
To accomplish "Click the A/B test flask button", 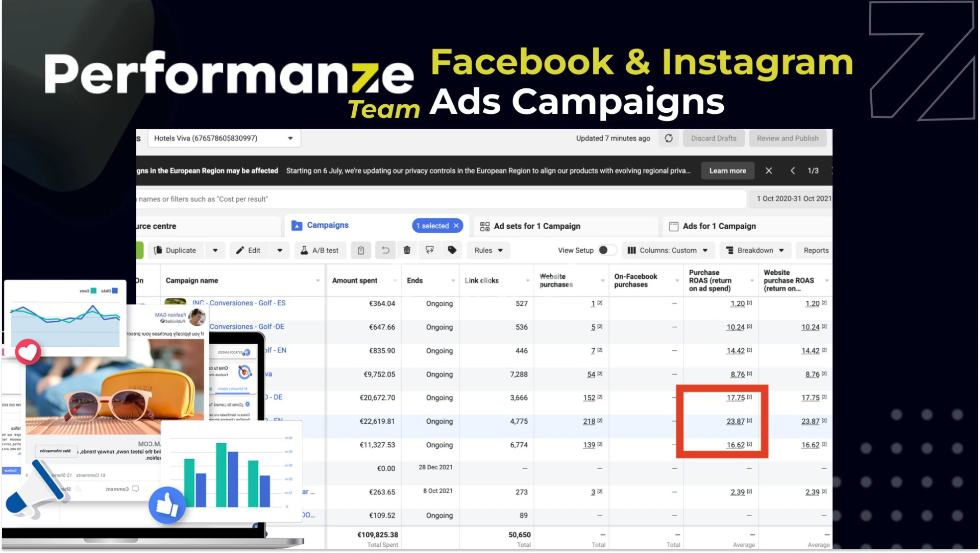I will [320, 250].
